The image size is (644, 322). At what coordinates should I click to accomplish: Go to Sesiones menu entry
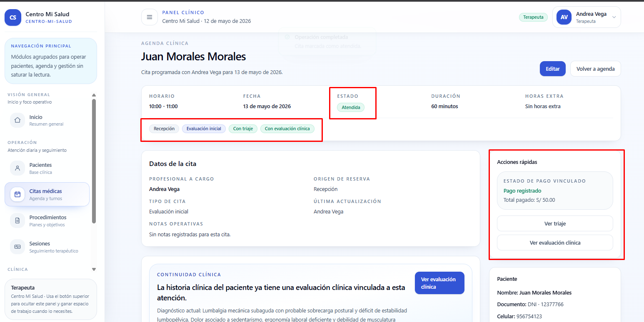coord(47,247)
